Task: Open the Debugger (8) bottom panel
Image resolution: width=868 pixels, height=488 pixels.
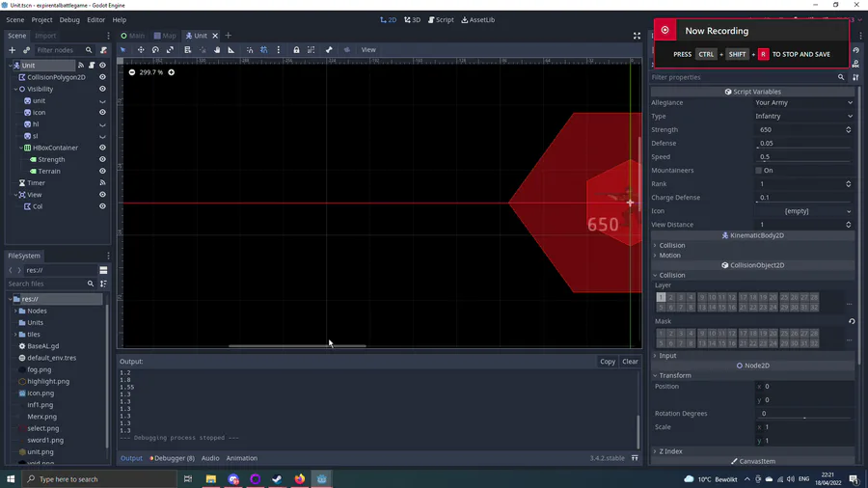Action: pyautogui.click(x=173, y=458)
